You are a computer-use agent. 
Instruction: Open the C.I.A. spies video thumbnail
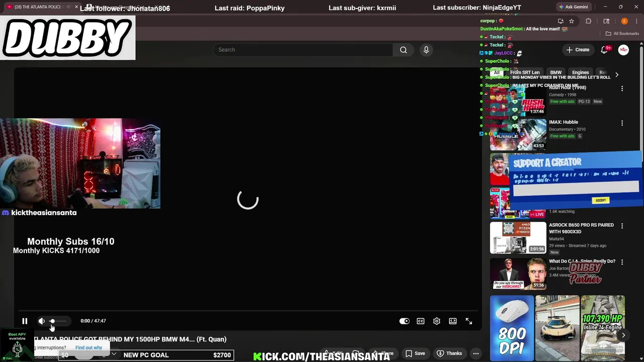click(518, 274)
